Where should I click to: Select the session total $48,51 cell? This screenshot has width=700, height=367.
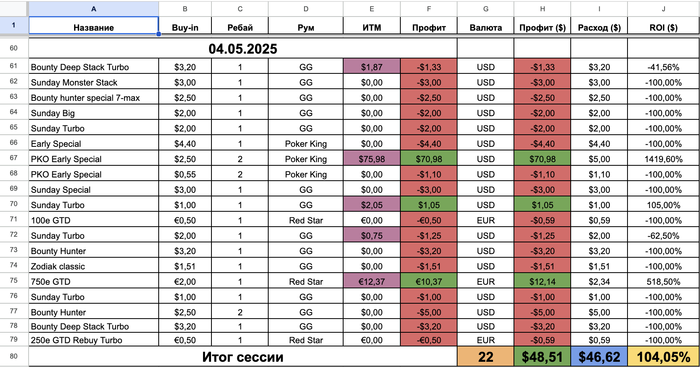tap(542, 357)
